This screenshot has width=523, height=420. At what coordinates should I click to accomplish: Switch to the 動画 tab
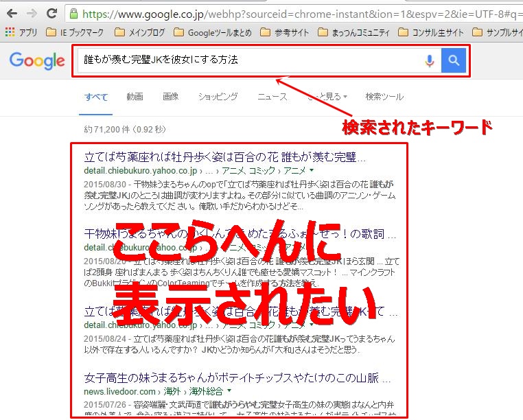135,97
